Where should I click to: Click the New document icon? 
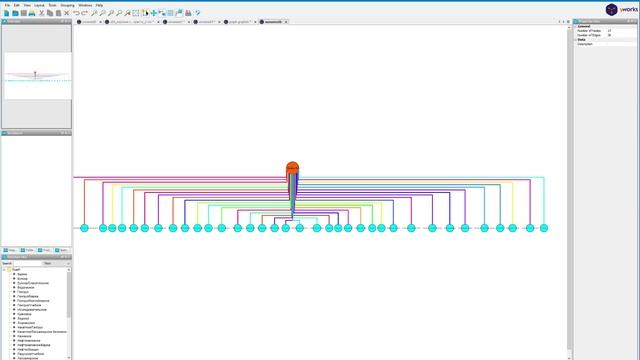7,13
